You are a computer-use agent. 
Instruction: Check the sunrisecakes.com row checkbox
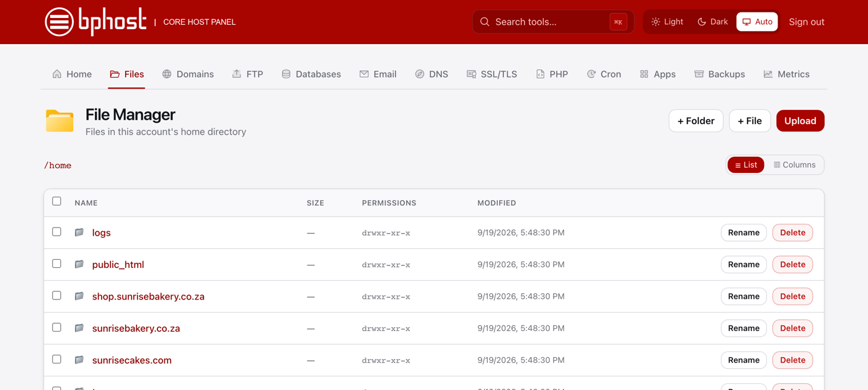pos(56,359)
